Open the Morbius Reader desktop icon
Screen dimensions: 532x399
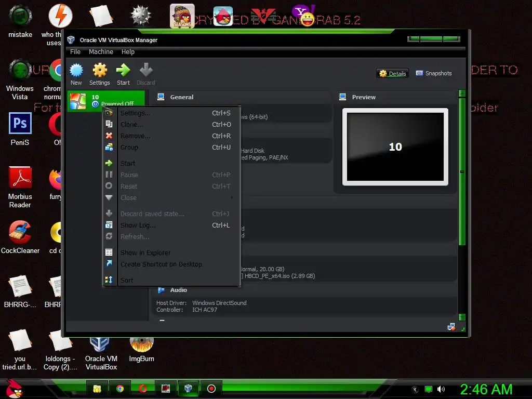tap(20, 187)
